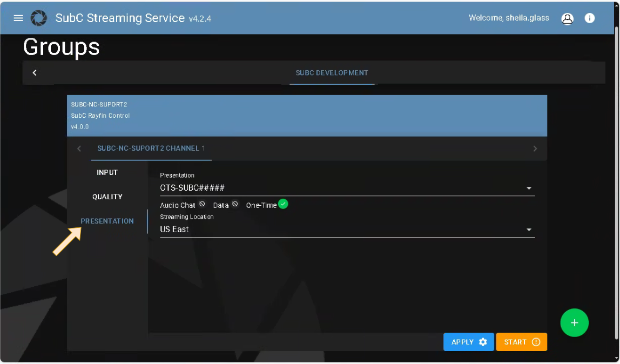
Task: Click the info icon in header
Action: [x=590, y=18]
